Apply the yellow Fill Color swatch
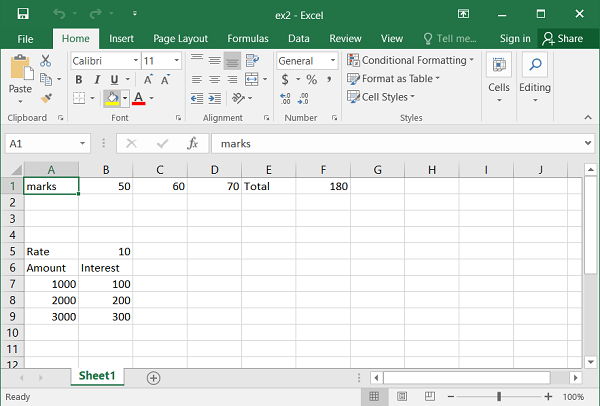This screenshot has height=406, width=600. pyautogui.click(x=113, y=99)
